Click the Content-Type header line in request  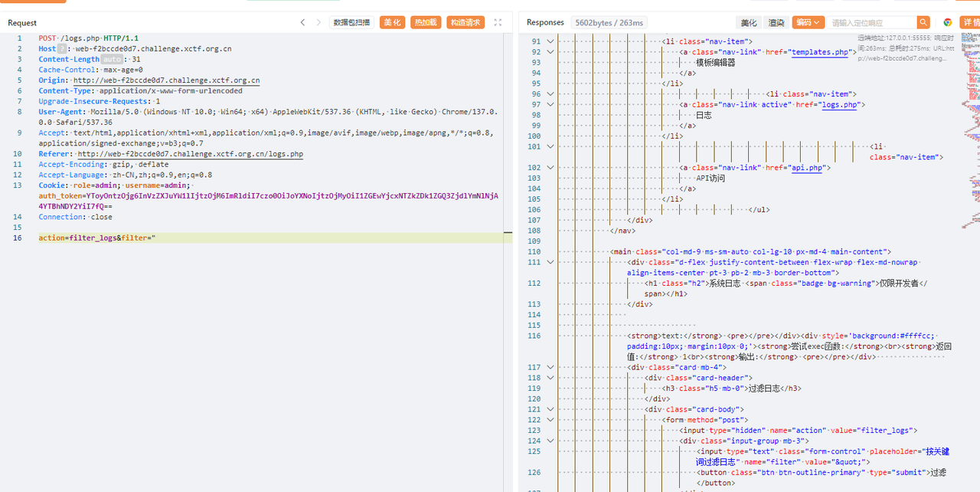(141, 91)
